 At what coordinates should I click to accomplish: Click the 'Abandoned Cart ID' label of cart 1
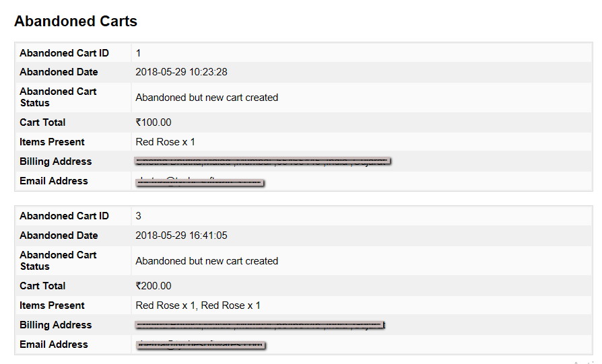[64, 53]
